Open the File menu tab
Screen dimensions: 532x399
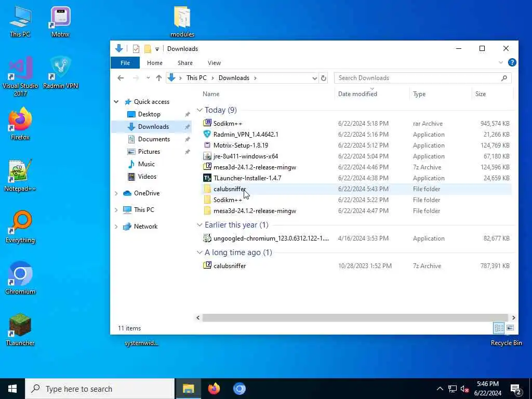(125, 63)
